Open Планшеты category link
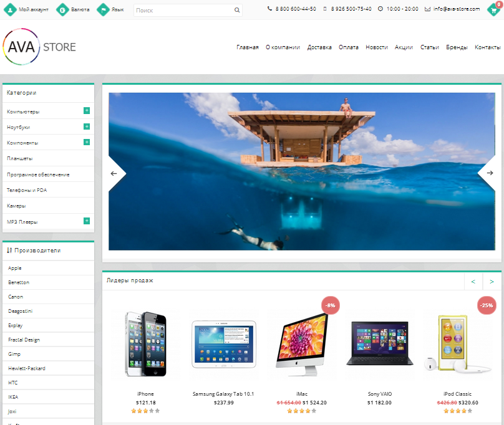The height and width of the screenshot is (425, 504). (x=20, y=159)
